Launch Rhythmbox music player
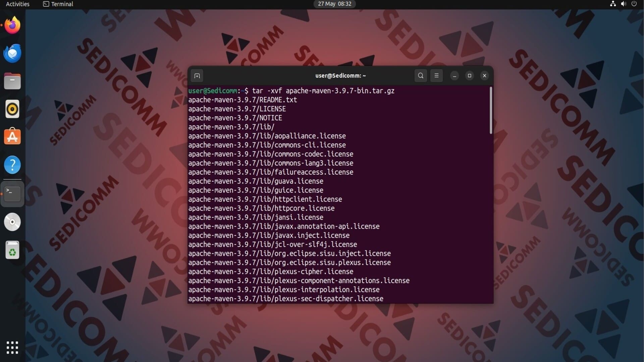644x362 pixels. point(12,109)
